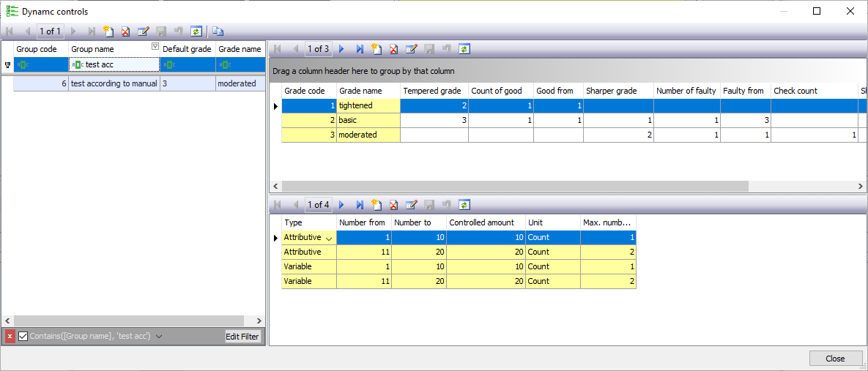Sort by Group code column header
868x371 pixels.
point(41,49)
